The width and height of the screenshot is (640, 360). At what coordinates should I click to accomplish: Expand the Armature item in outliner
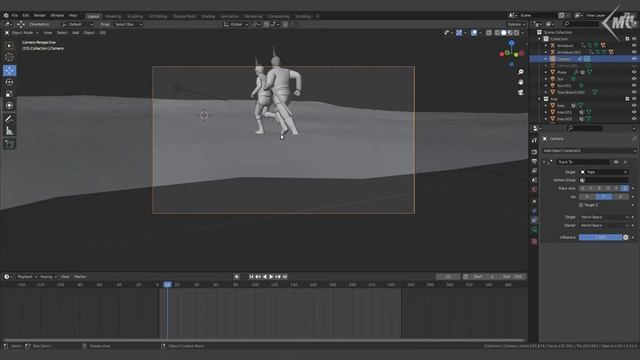pos(546,45)
